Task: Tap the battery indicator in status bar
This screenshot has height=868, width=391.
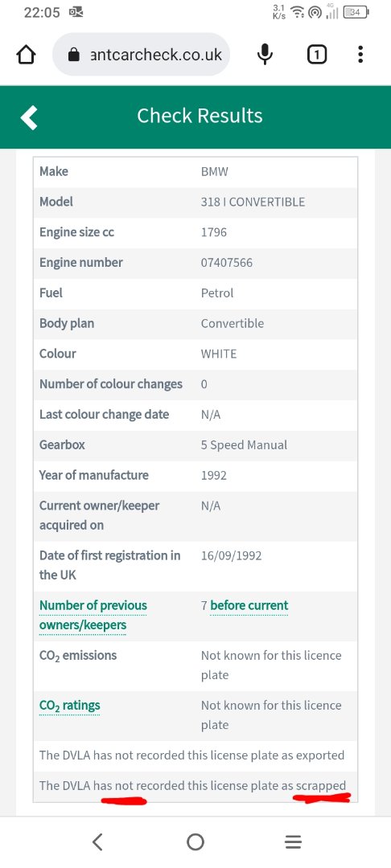Action: click(356, 12)
